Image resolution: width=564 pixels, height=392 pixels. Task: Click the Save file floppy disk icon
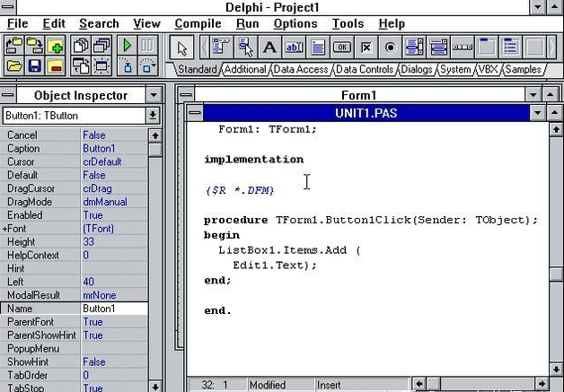[36, 65]
